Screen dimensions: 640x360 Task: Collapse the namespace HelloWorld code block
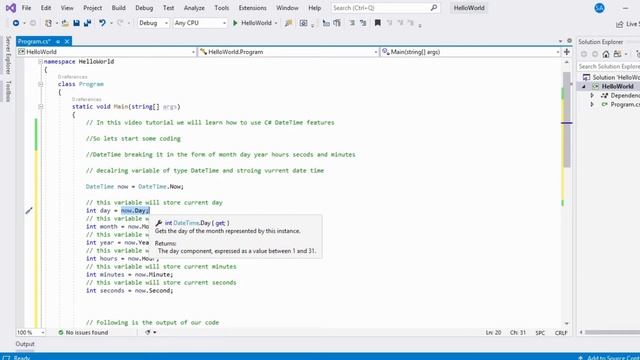tap(40, 62)
